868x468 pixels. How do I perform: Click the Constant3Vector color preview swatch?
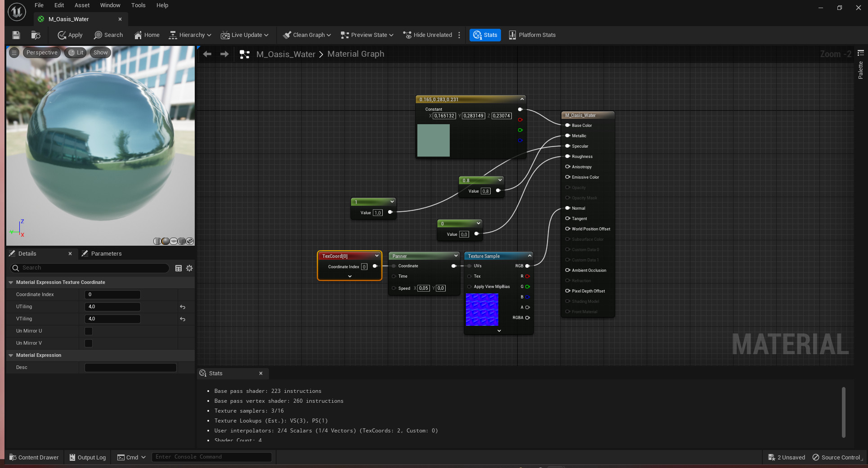coord(434,140)
